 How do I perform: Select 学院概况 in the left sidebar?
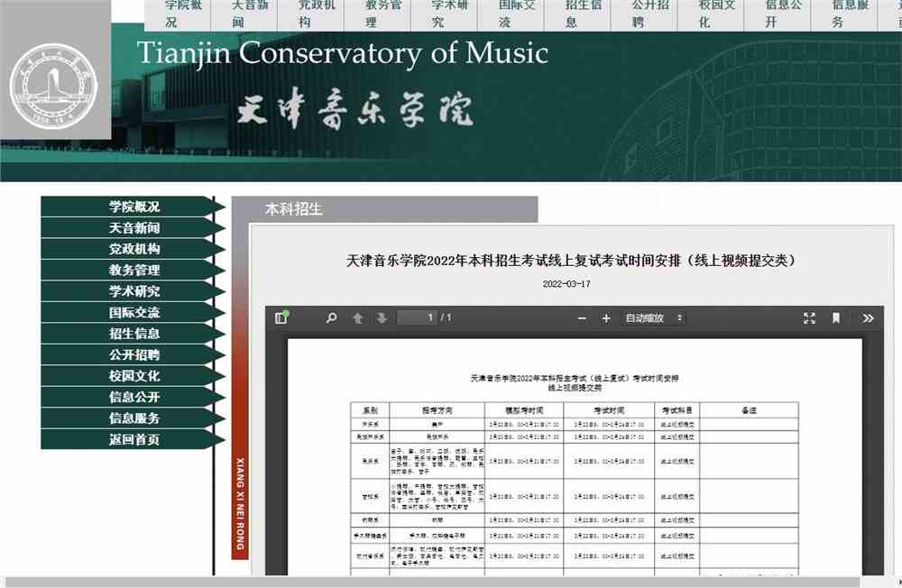[133, 207]
